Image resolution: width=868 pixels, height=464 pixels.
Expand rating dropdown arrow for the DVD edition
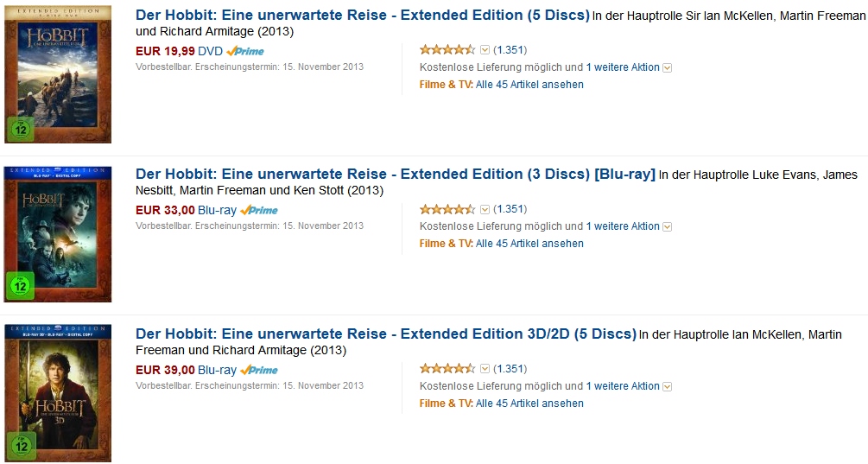click(485, 50)
